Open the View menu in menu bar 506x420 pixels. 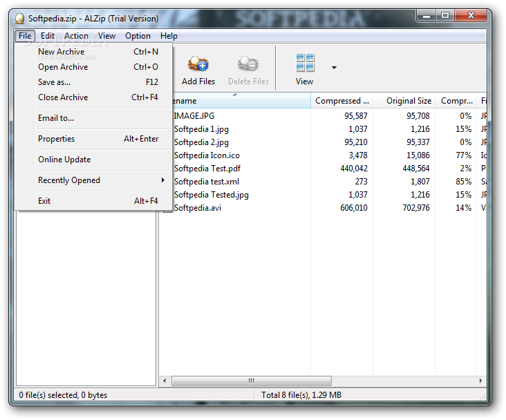(x=106, y=36)
